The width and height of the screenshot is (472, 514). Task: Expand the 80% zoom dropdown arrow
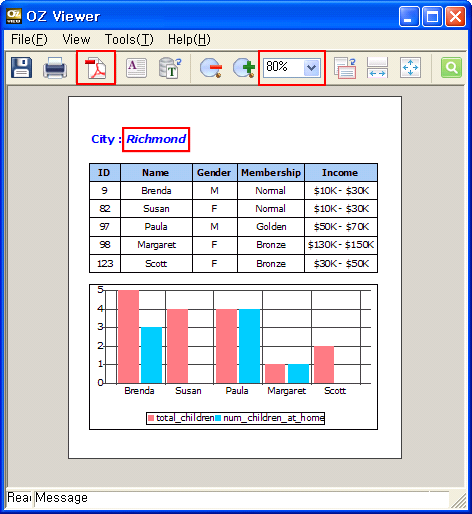point(312,68)
